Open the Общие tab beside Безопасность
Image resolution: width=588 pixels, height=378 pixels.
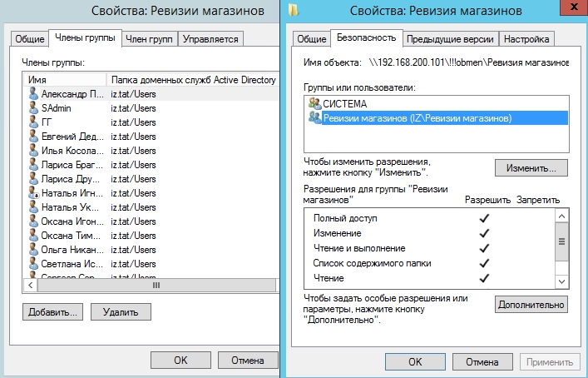coord(311,39)
